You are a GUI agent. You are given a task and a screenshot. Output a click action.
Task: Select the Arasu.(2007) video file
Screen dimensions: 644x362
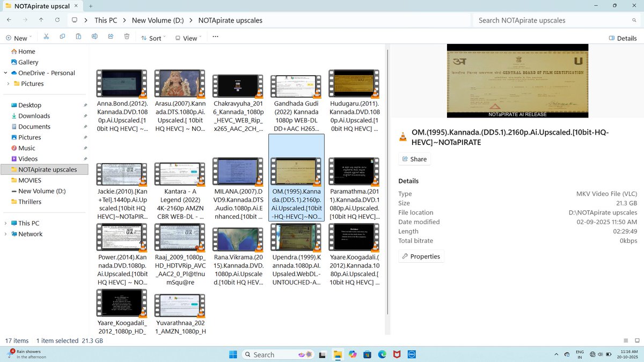pos(180,100)
